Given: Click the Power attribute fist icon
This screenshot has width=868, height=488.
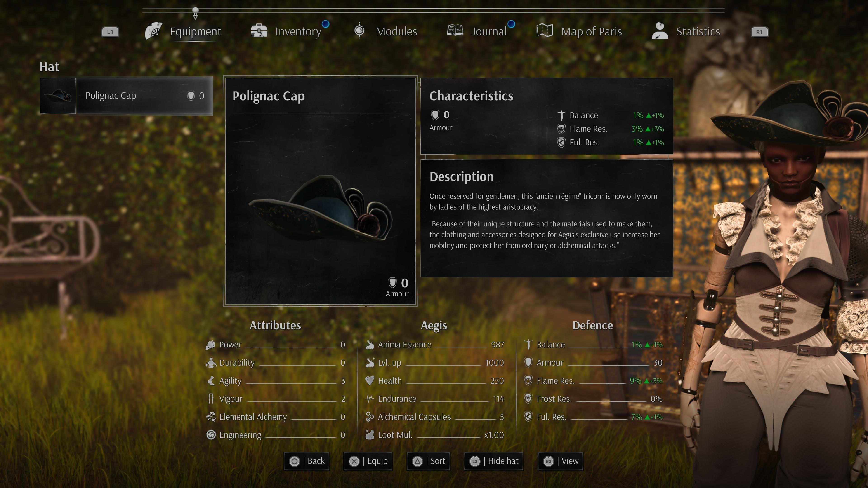Looking at the screenshot, I should (211, 345).
